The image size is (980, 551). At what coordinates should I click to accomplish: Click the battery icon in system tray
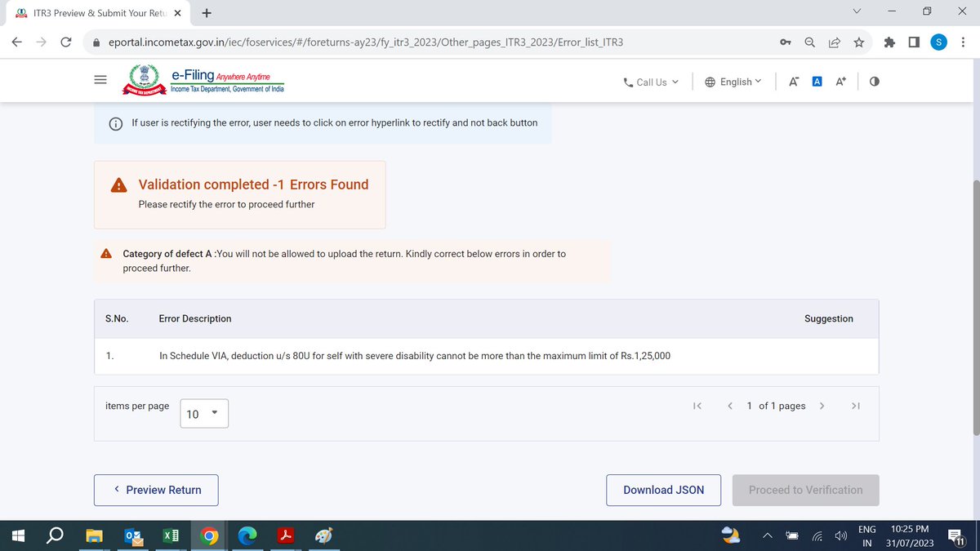[792, 536]
